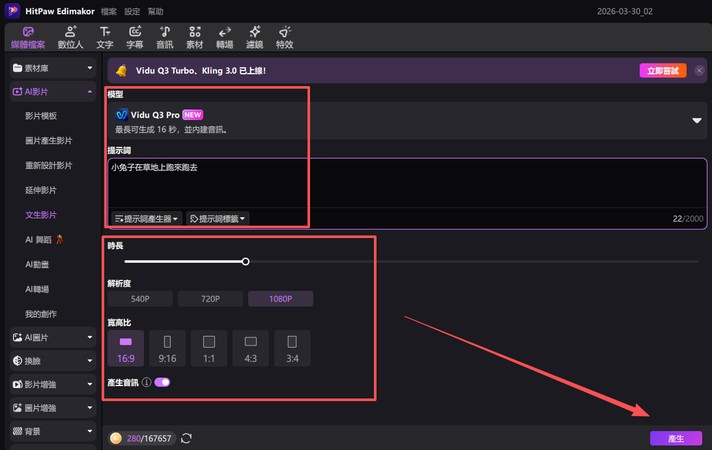Select 720P resolution
This screenshot has width=712, height=450.
210,299
